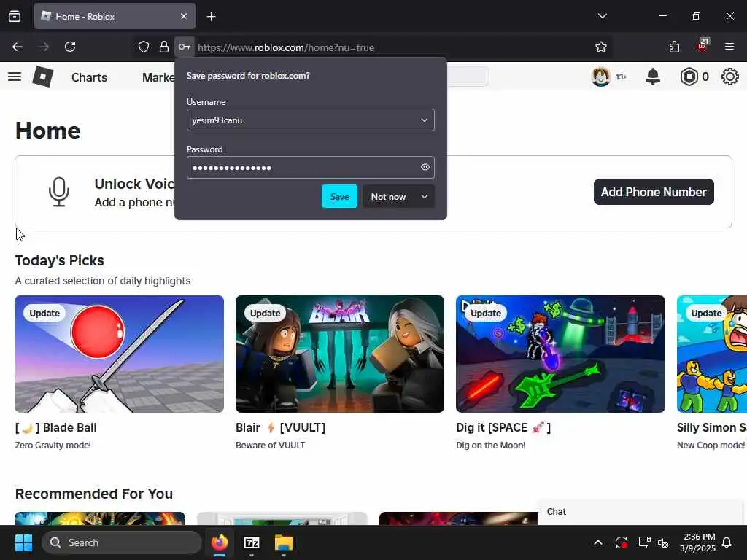This screenshot has height=560, width=747.
Task: Click the password key icon in address bar
Action: click(x=185, y=47)
